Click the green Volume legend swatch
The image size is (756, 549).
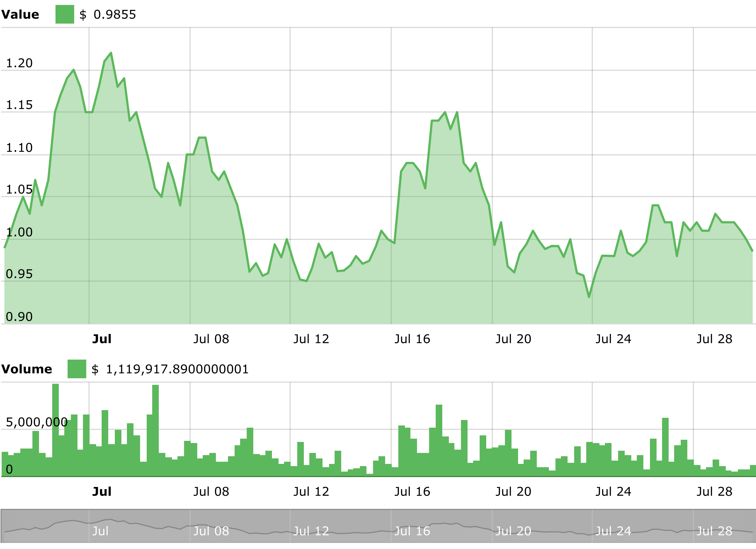[77, 369]
